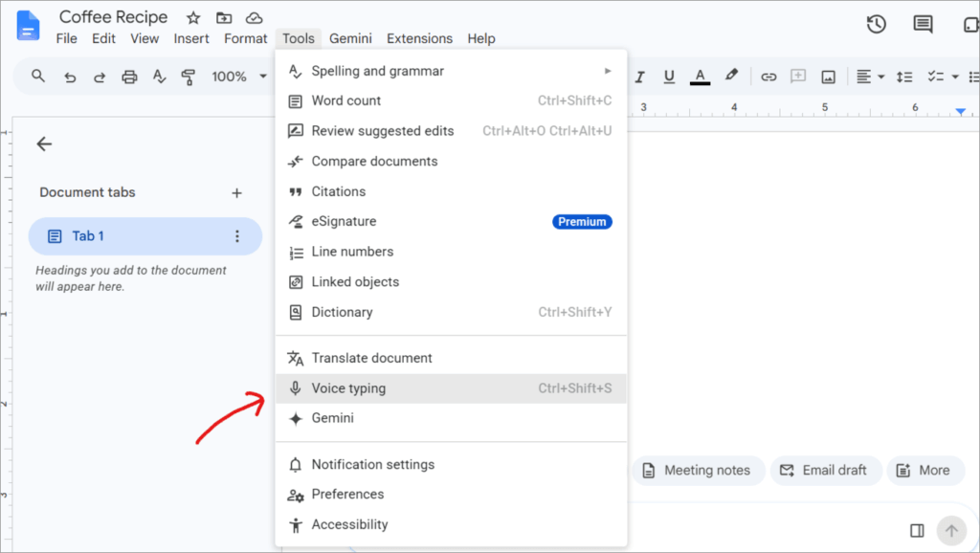
Task: Add a comment from toolbar
Action: click(x=798, y=77)
